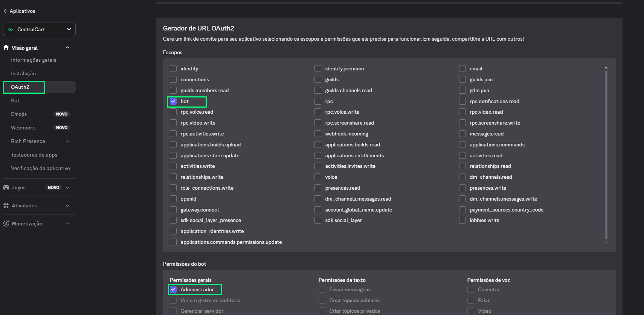Screen dimensions: 644x315
Task: Open the Emojis page
Action: click(19, 114)
